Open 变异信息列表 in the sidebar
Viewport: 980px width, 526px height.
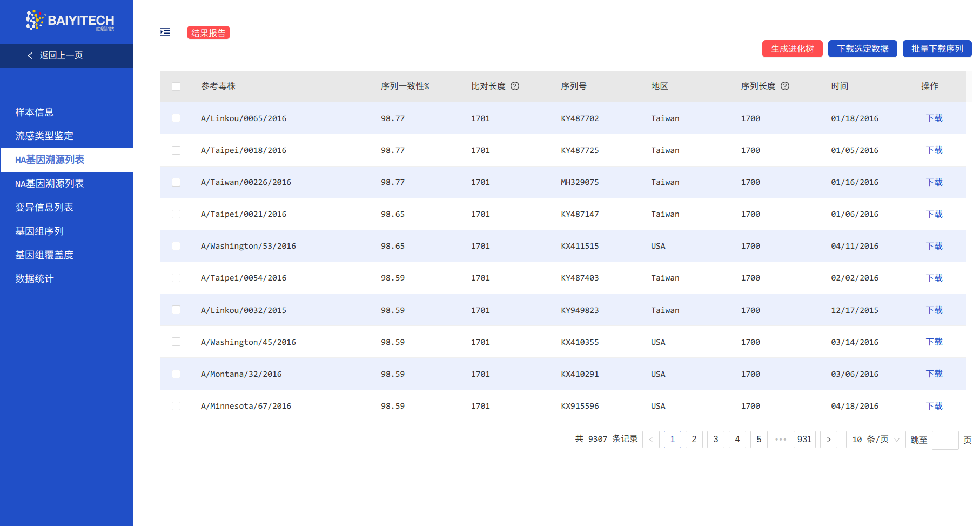[66, 207]
